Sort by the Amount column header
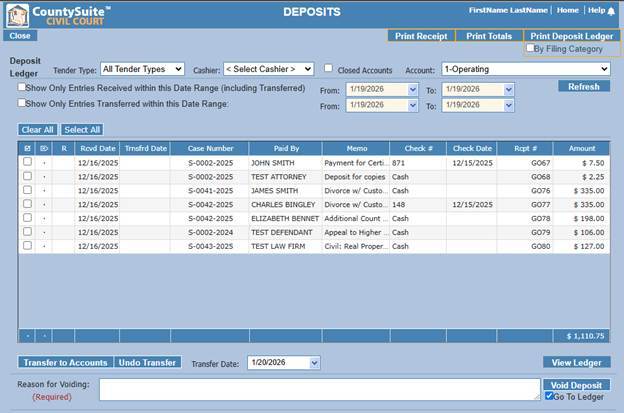 point(582,148)
